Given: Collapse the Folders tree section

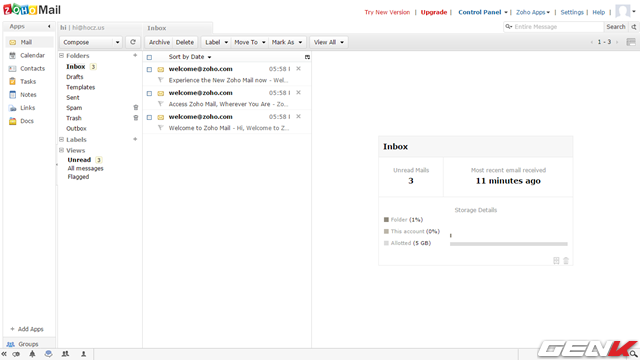Looking at the screenshot, I should click(62, 56).
